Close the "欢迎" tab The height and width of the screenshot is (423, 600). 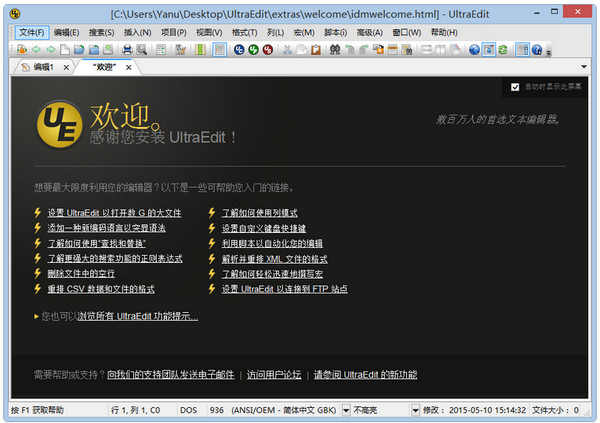tap(129, 68)
